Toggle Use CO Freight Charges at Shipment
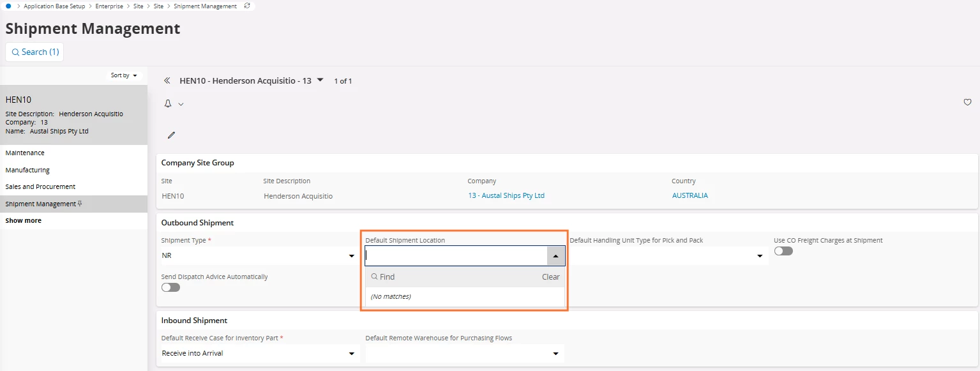Screen dimensions: 980x371 [783, 251]
